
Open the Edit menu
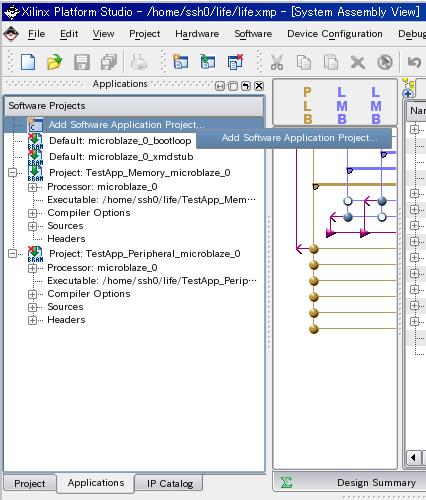[69, 34]
